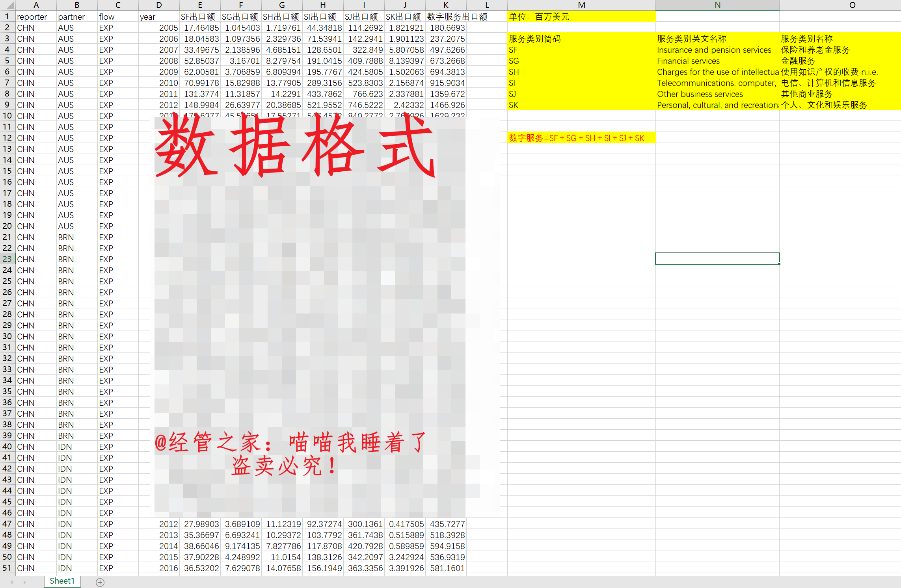Click cell with Insurance and pension services
Viewport: 901px width, 588px height.
pos(714,50)
